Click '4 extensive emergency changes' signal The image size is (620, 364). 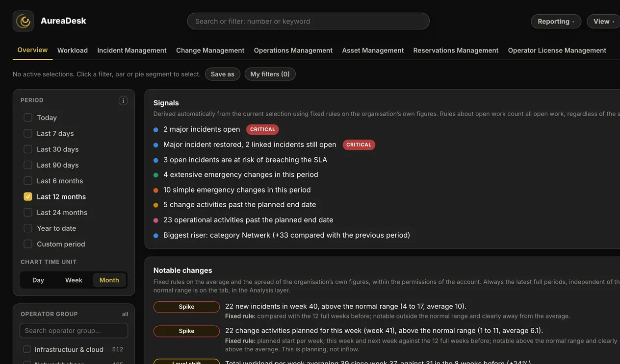[241, 174]
